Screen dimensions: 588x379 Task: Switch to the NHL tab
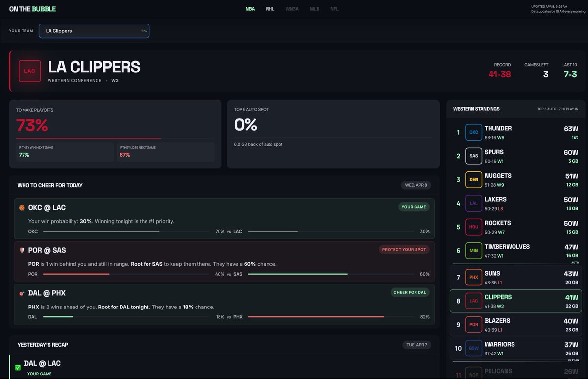270,9
